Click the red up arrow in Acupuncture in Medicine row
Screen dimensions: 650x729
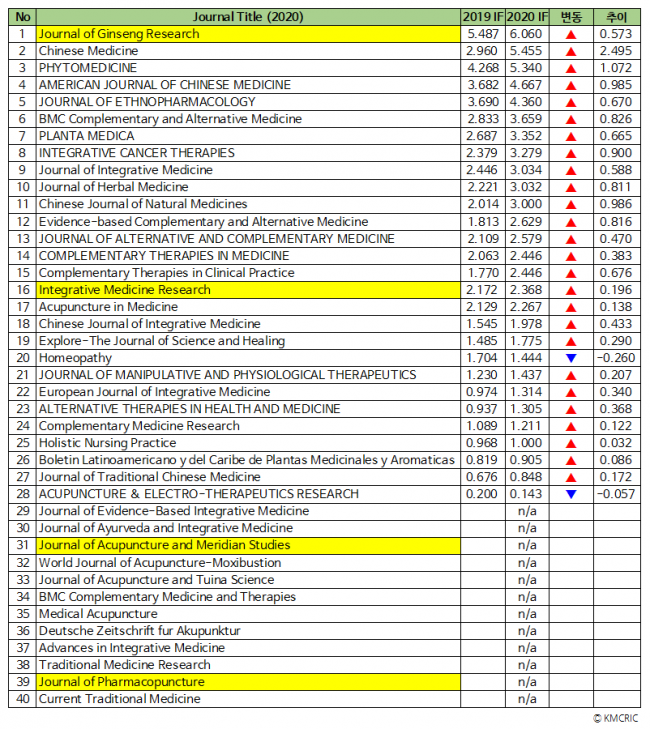pyautogui.click(x=571, y=308)
